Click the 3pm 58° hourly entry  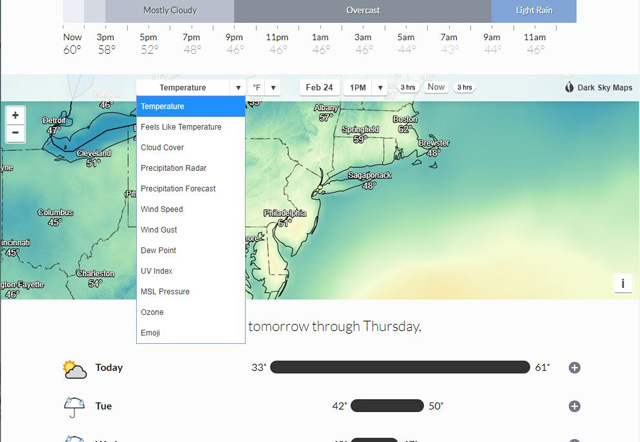click(x=106, y=44)
